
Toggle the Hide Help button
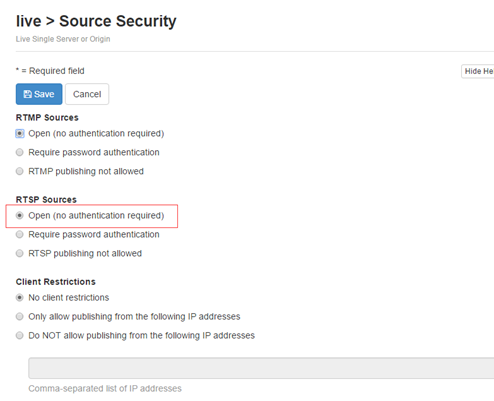point(478,71)
